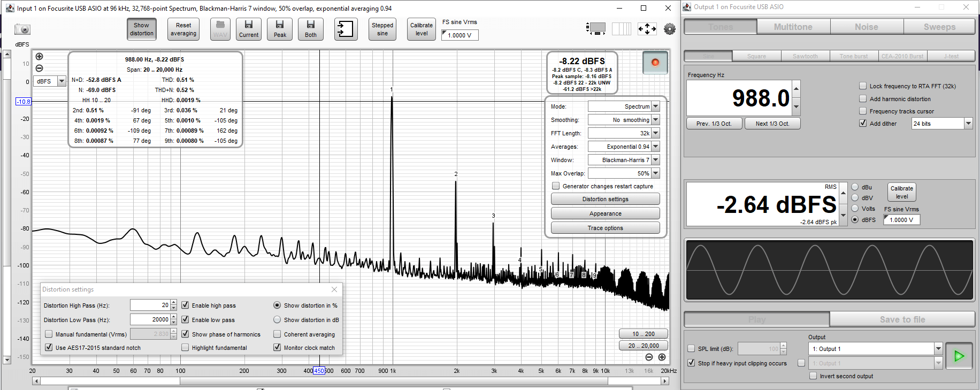The height and width of the screenshot is (390, 980).
Task: Select dBu level unit
Action: 855,187
